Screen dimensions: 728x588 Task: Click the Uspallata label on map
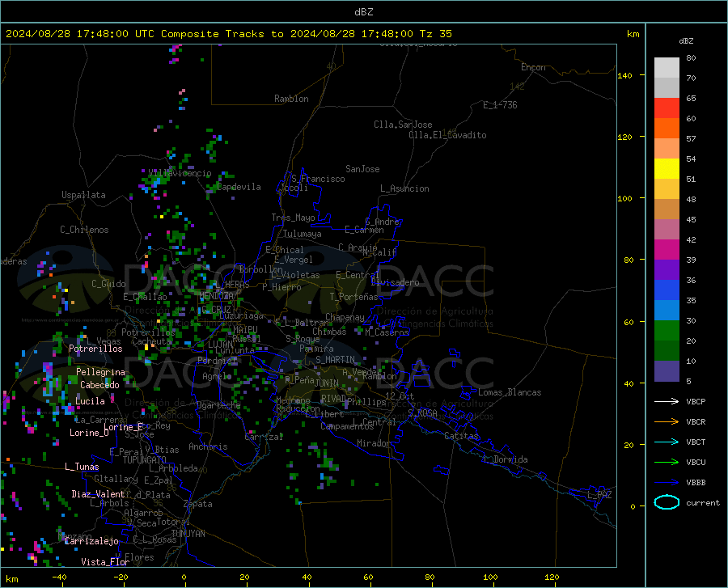click(x=83, y=195)
